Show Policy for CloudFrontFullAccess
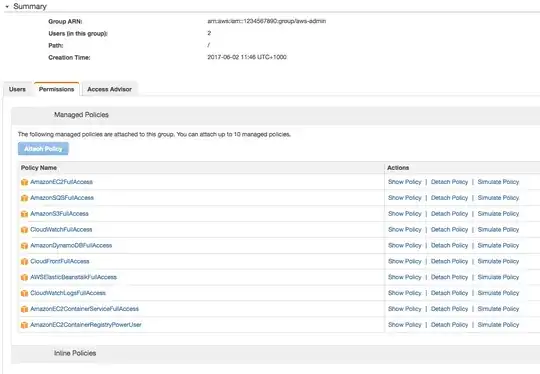 pos(405,261)
